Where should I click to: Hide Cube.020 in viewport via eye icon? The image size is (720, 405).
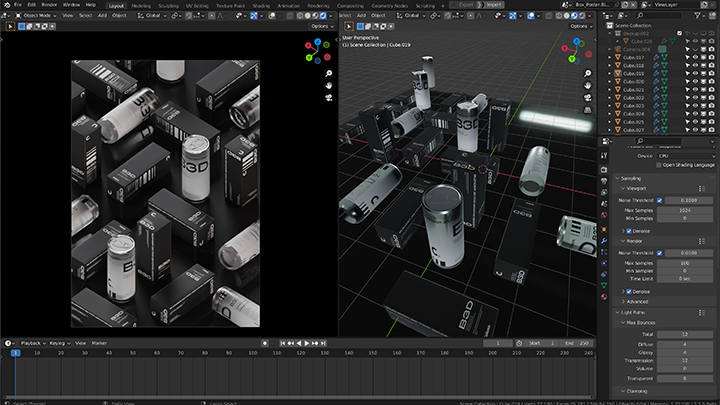[x=695, y=82]
